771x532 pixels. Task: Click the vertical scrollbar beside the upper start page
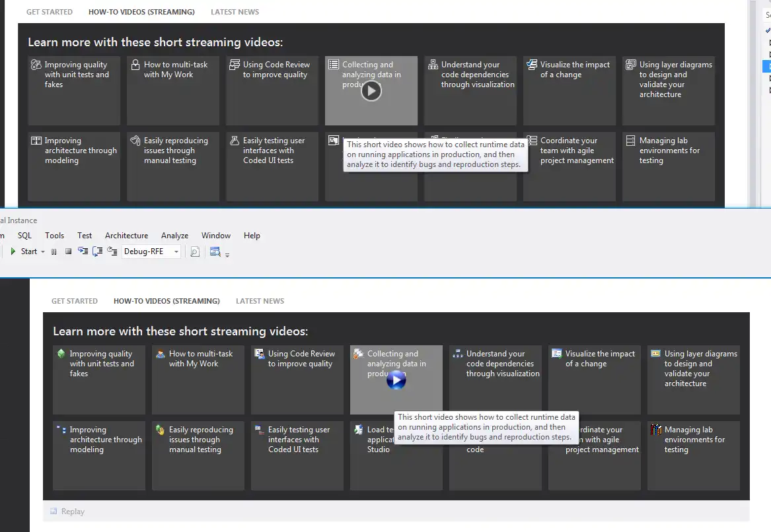click(753, 103)
